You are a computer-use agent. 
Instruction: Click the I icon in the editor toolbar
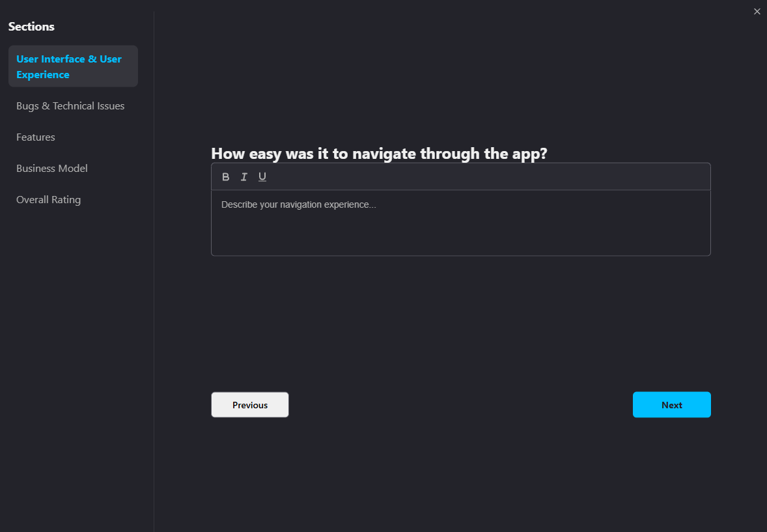click(244, 176)
